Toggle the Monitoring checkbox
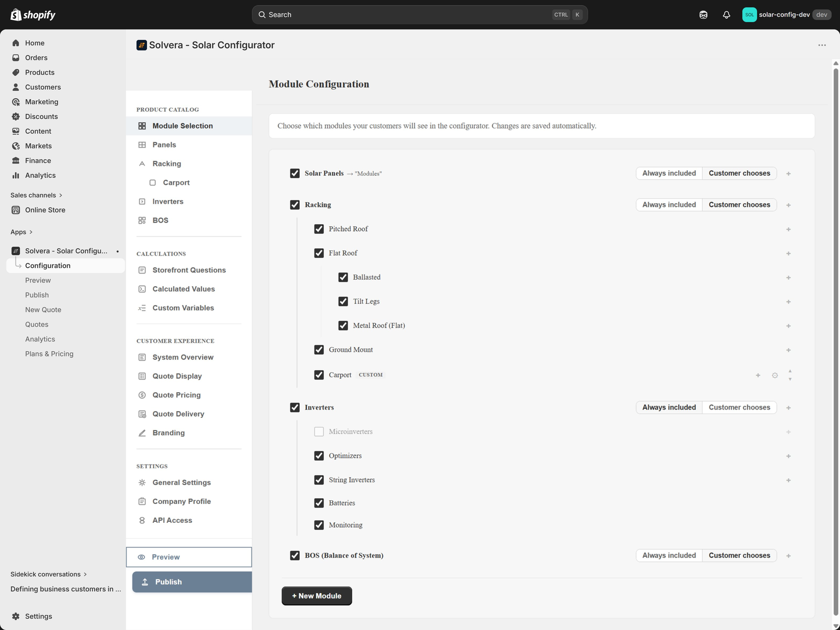 tap(319, 525)
